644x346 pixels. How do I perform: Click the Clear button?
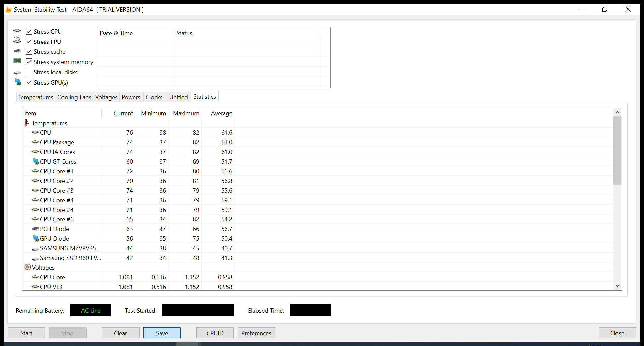[x=120, y=333]
